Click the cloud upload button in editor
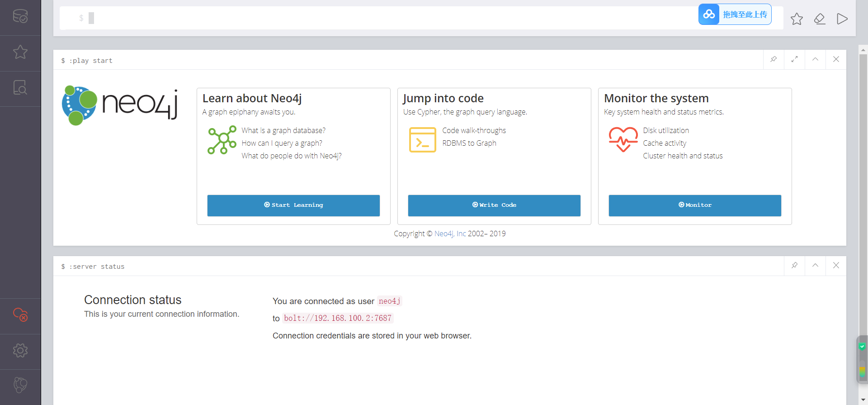The height and width of the screenshot is (405, 868). (x=735, y=14)
